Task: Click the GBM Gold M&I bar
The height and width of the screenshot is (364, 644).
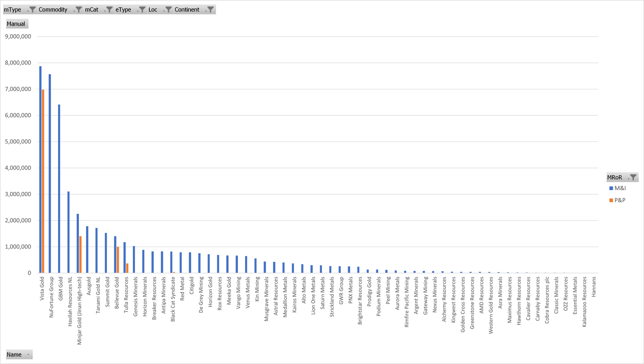Action: (x=59, y=189)
